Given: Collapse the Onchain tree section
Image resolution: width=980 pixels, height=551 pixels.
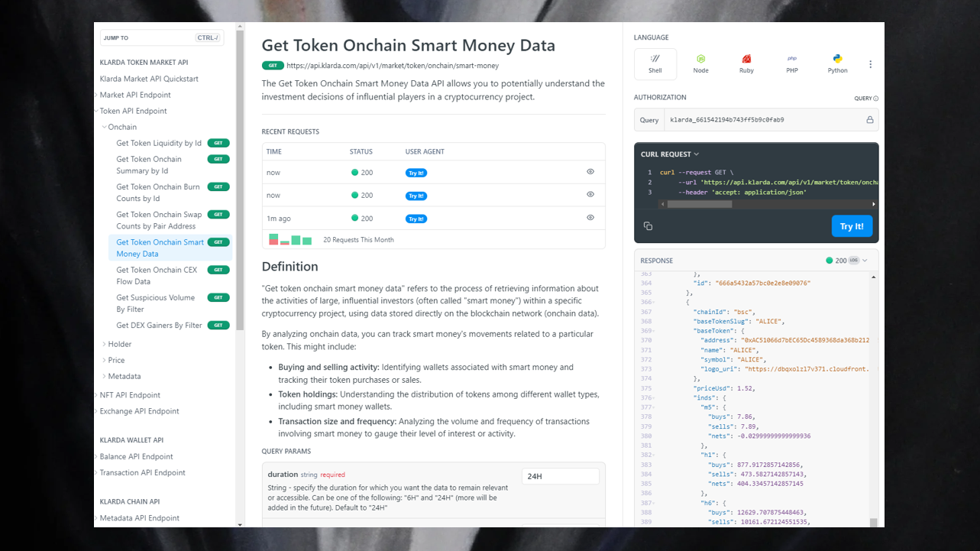Looking at the screenshot, I should pyautogui.click(x=105, y=127).
